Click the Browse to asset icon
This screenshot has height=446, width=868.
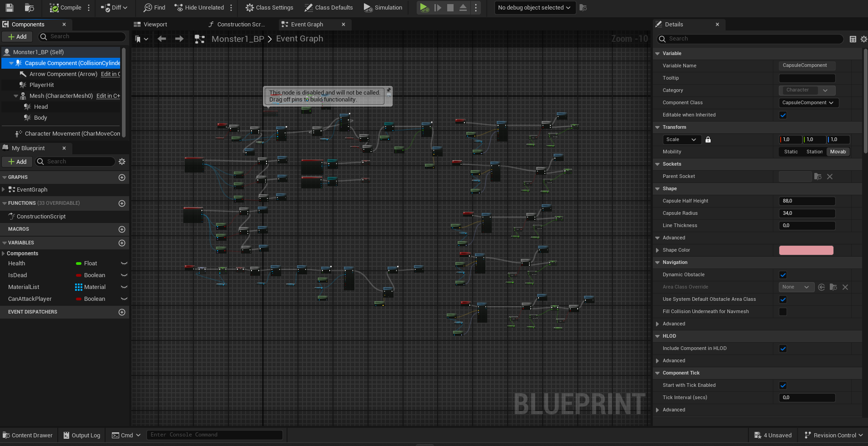(30, 8)
